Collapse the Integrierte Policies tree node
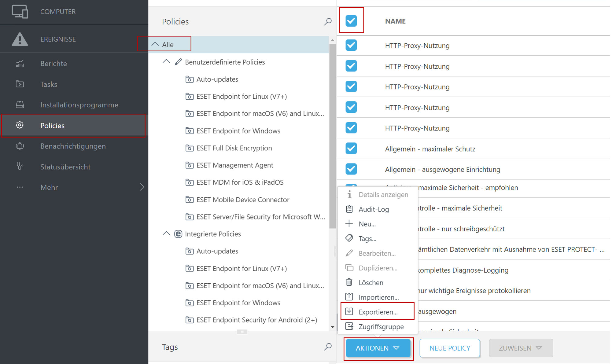This screenshot has height=364, width=612. pos(166,234)
